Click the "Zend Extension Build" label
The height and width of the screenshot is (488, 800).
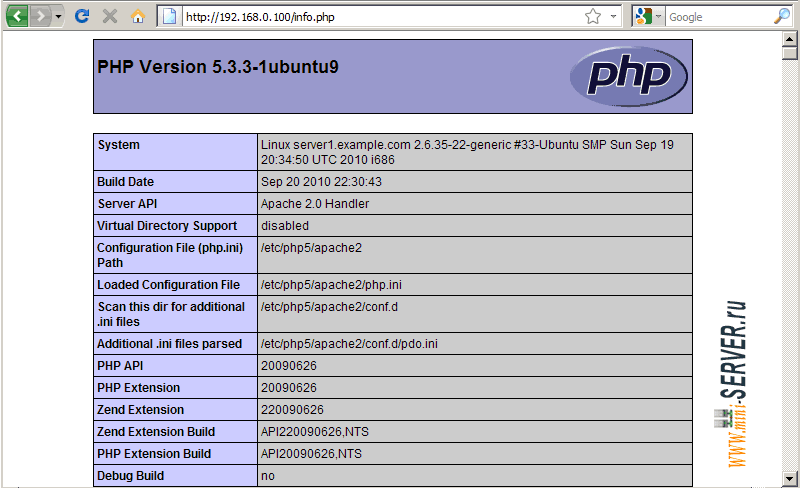(x=156, y=432)
